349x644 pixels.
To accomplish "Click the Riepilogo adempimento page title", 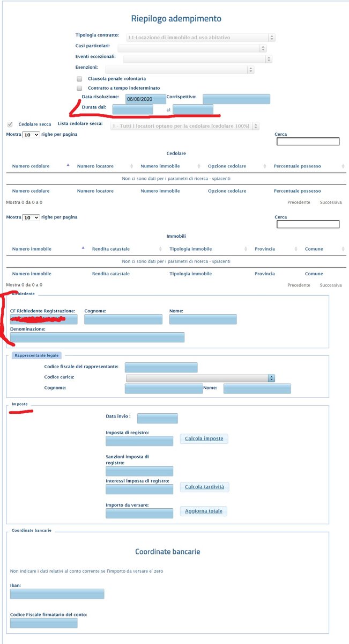I will pos(176,19).
